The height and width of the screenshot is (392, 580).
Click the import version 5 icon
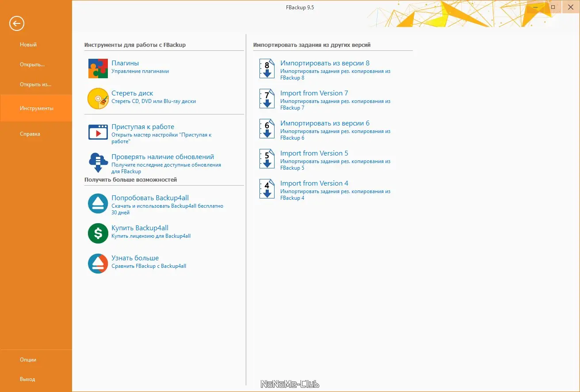coord(267,159)
